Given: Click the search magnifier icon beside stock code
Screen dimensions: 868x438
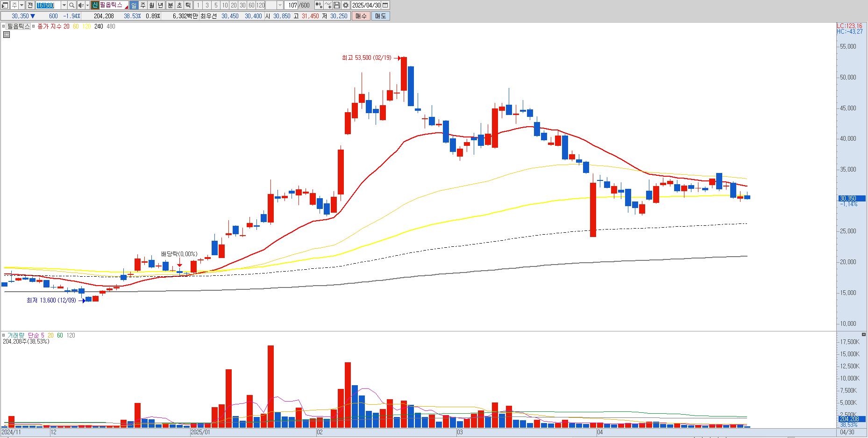Looking at the screenshot, I should tap(71, 5).
